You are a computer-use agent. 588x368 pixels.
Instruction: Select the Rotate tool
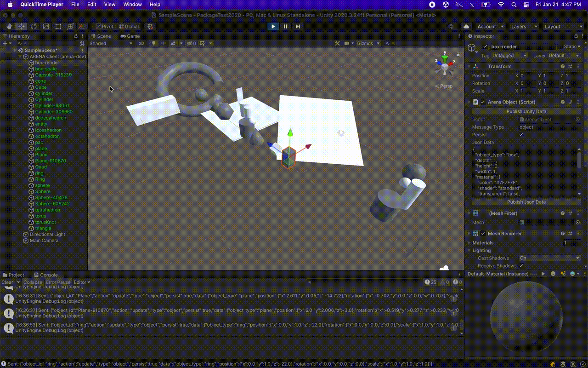(x=34, y=27)
